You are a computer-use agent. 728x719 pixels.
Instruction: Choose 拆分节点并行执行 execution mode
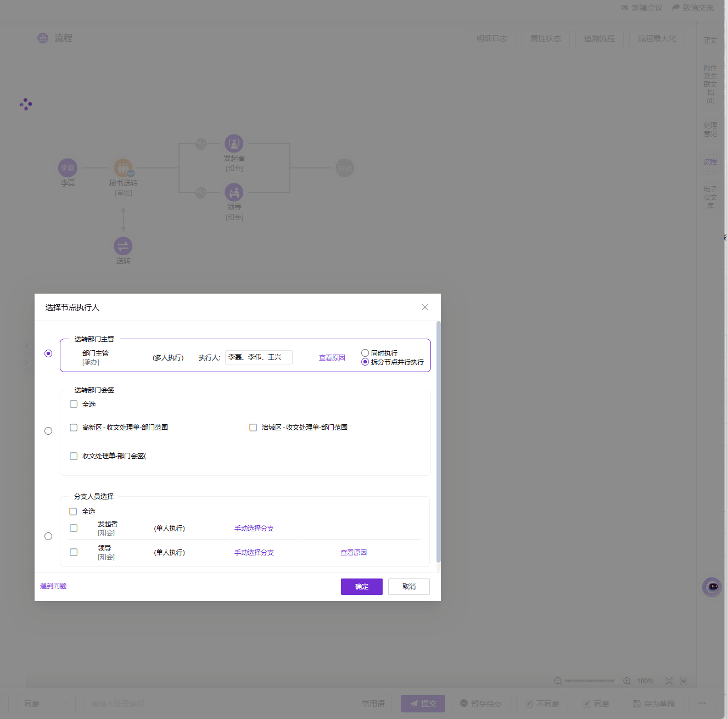(x=365, y=362)
